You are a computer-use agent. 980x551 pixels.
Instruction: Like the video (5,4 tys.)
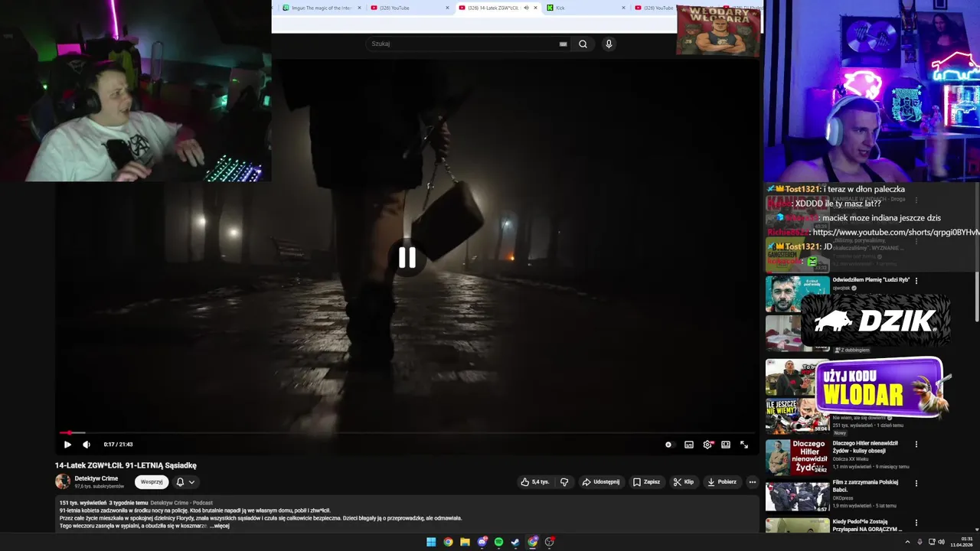click(534, 482)
